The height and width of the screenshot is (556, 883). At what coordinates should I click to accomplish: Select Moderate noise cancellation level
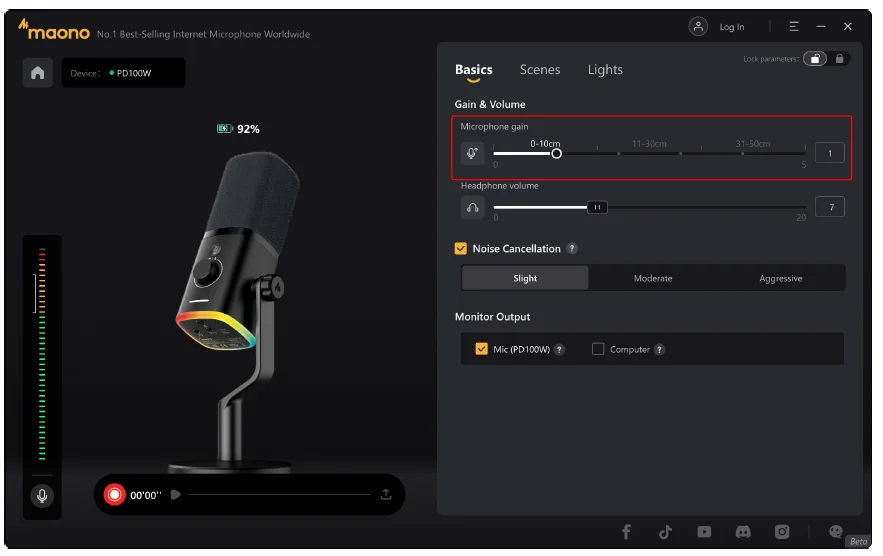(653, 278)
